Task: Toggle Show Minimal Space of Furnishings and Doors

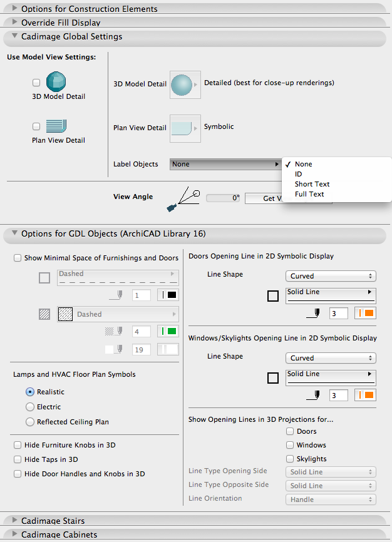Action: coord(18,258)
